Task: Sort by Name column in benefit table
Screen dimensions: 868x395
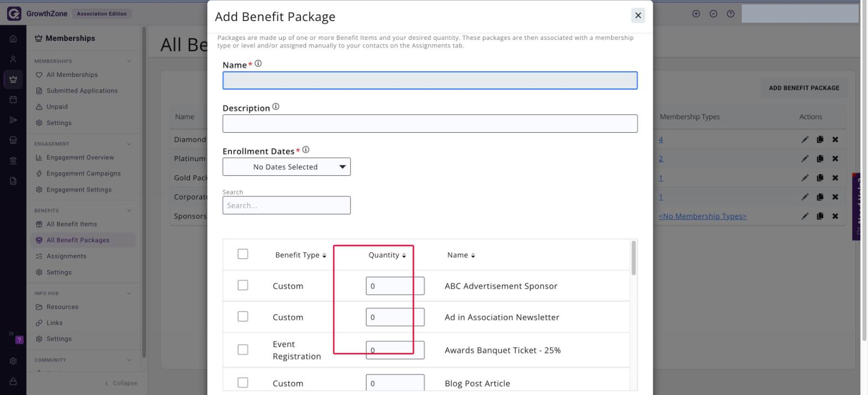Action: (461, 255)
